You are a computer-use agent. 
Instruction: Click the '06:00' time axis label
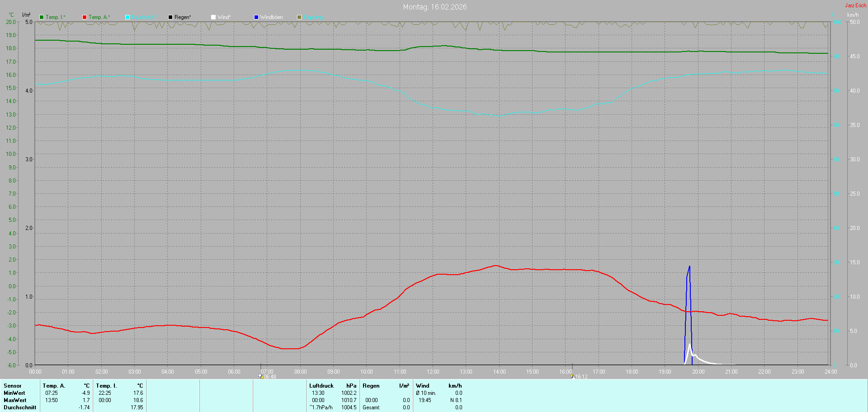click(x=234, y=372)
